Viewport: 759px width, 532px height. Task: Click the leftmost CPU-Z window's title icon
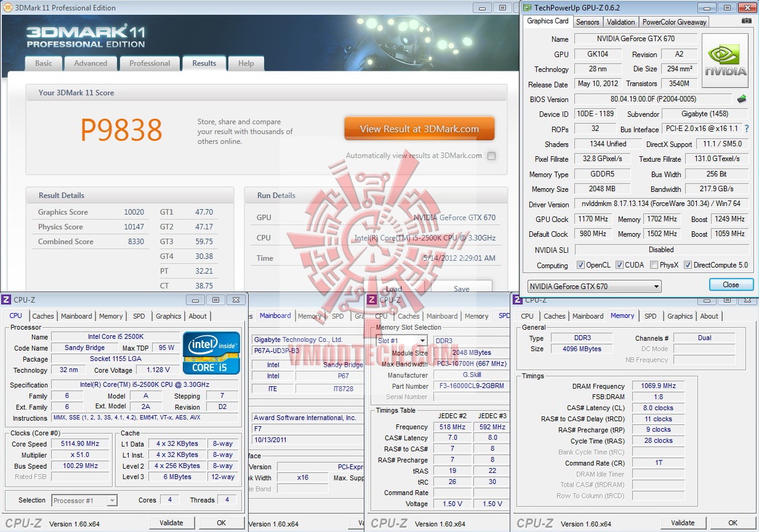(6, 300)
